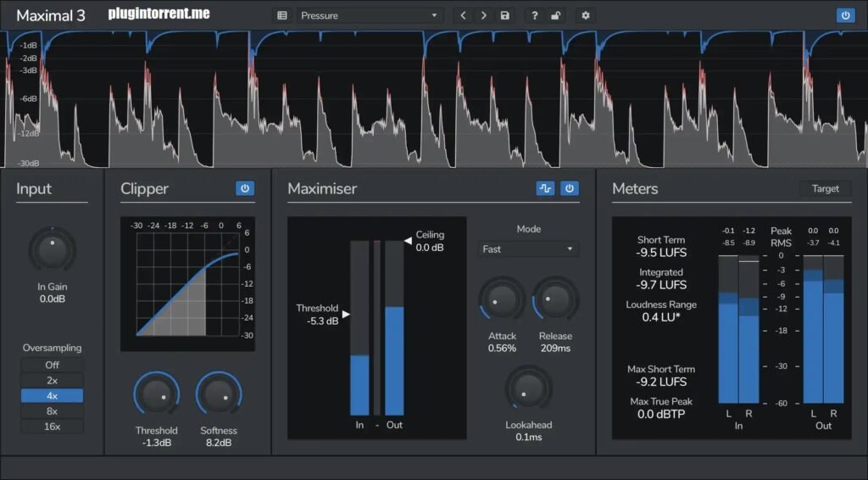Save preset with the floppy disk icon
The width and height of the screenshot is (868, 480).
click(x=505, y=15)
